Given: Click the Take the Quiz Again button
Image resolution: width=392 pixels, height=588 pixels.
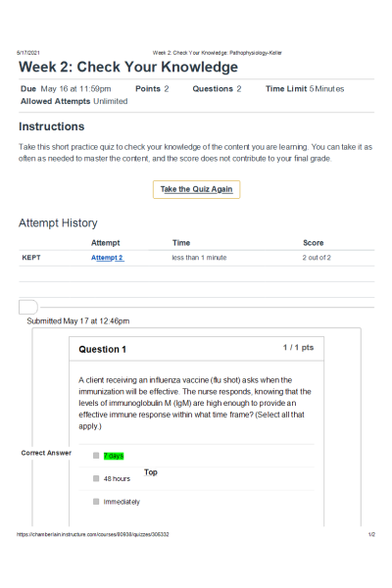Looking at the screenshot, I should [x=196, y=189].
